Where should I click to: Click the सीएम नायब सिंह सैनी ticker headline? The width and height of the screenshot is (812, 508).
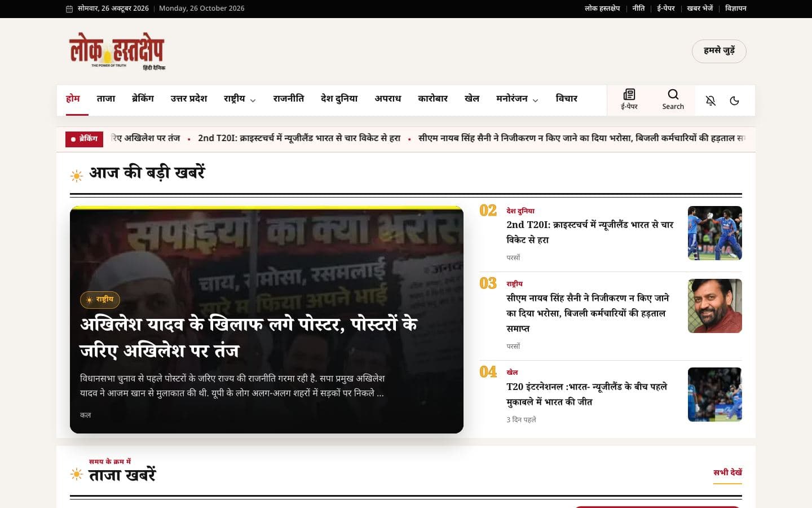tap(581, 138)
